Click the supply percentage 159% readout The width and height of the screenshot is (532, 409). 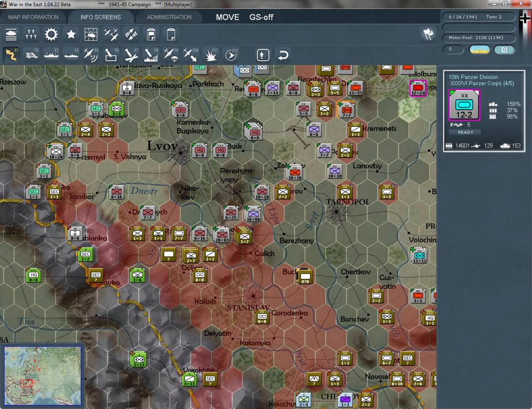[513, 104]
